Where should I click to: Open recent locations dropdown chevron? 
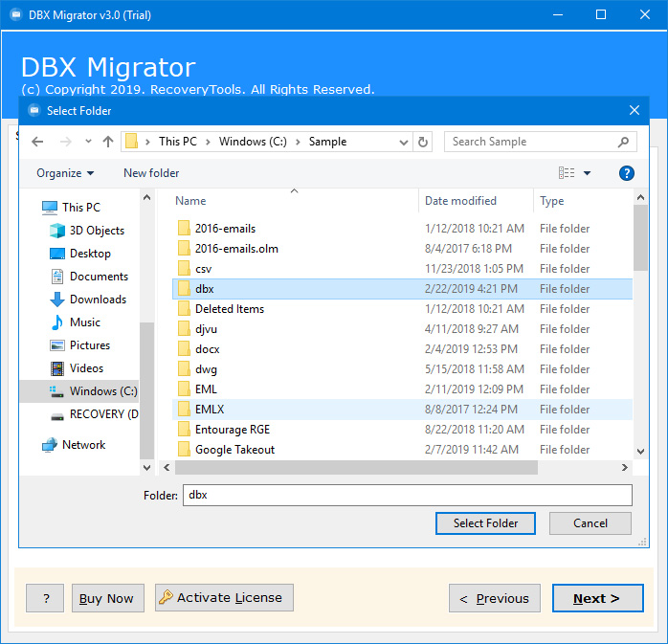88,142
